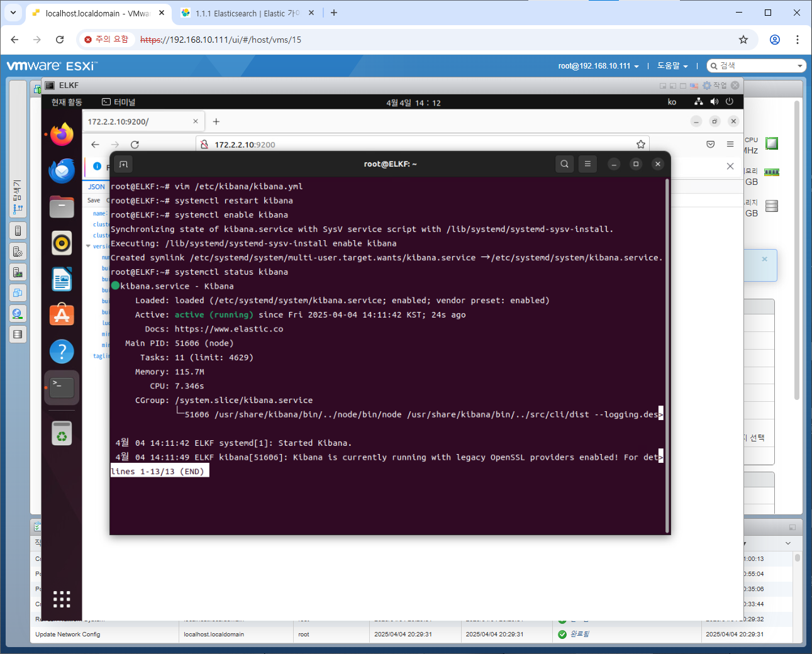Open Chrome tab search dropdown
This screenshot has height=654, width=812.
pos(13,13)
